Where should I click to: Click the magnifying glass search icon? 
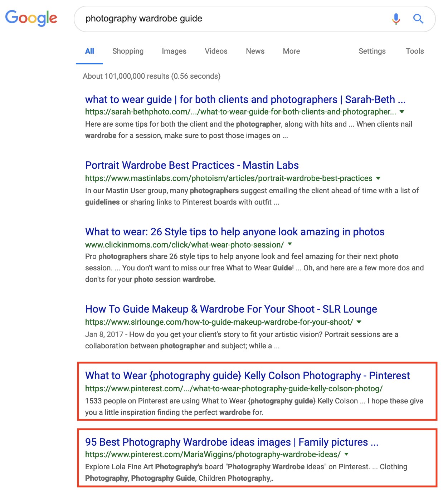point(418,19)
